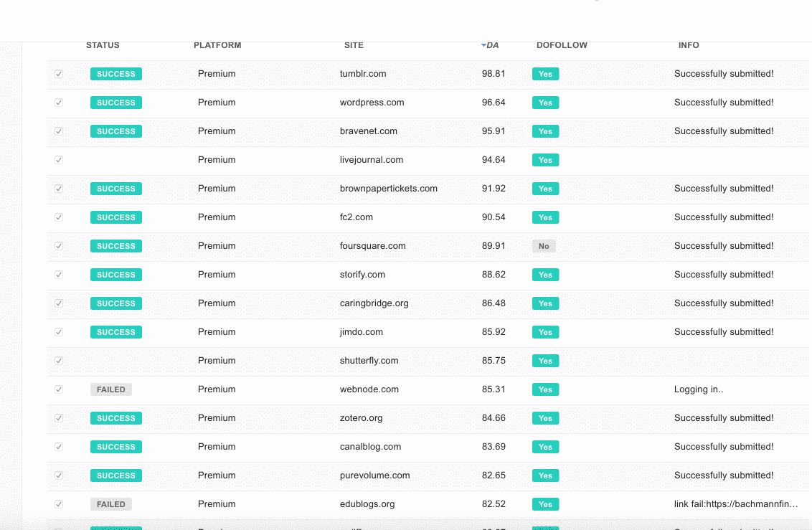Select site name storify.com
This screenshot has width=812, height=530.
362,274
